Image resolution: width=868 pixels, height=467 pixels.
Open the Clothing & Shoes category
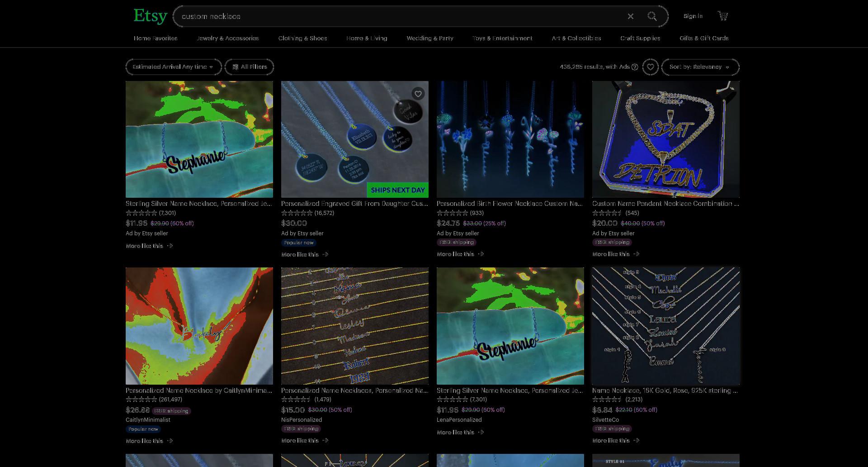pos(302,38)
